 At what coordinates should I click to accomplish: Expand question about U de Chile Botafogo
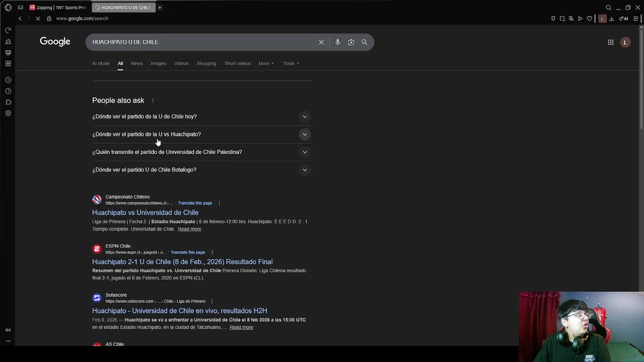(201, 170)
